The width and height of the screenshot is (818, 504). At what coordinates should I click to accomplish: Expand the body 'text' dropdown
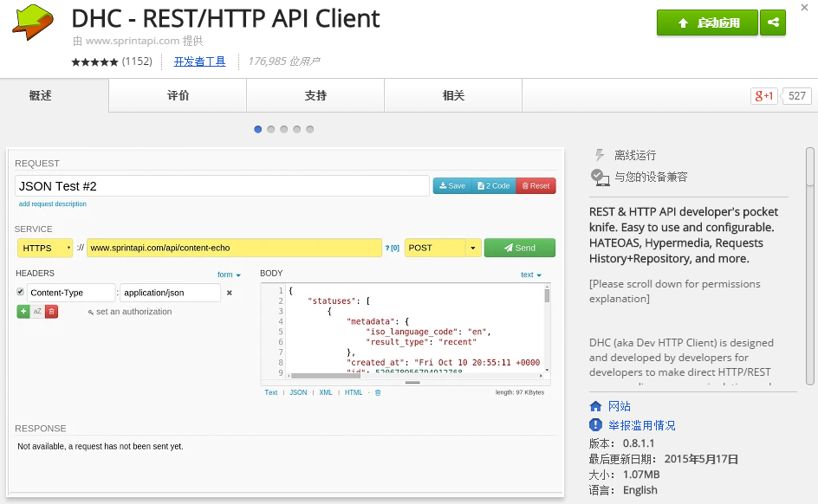531,275
